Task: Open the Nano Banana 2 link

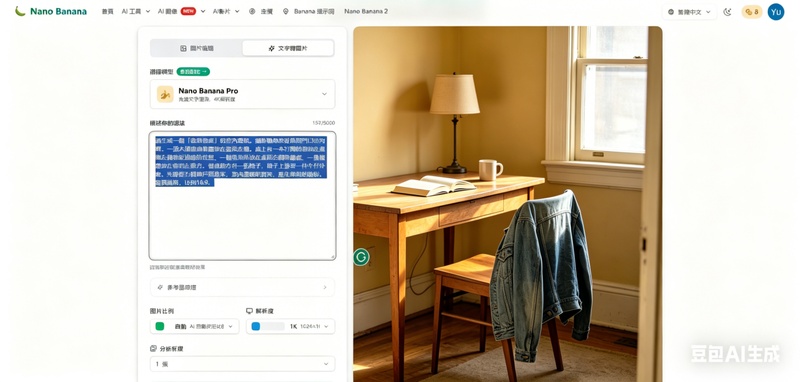Action: 366,11
